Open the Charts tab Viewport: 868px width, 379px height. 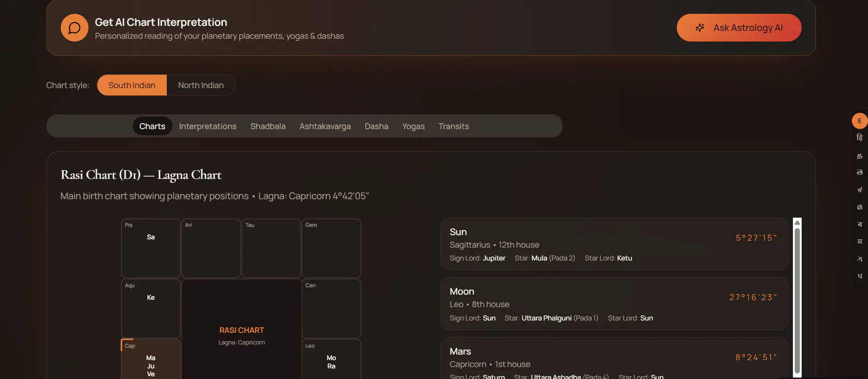click(152, 126)
